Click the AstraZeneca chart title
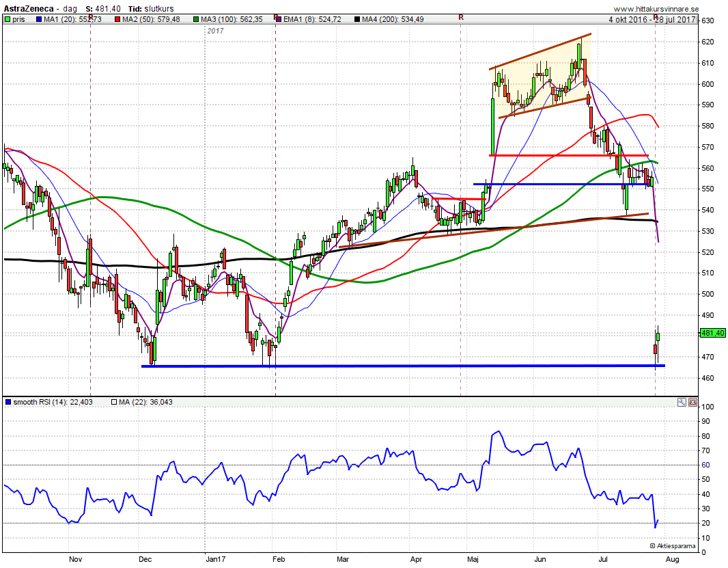Viewport: 728px width, 568px height. (x=29, y=9)
